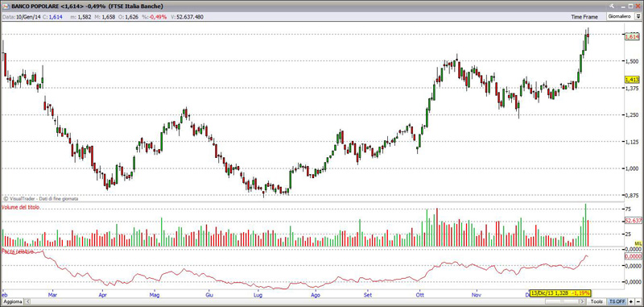Image resolution: width=644 pixels, height=307 pixels.
Task: Click the 'Volume del titolo' panel label
Action: point(21,208)
